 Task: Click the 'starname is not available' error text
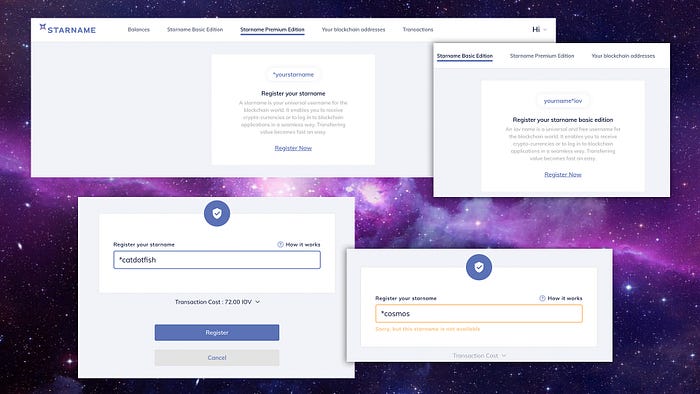[428, 329]
